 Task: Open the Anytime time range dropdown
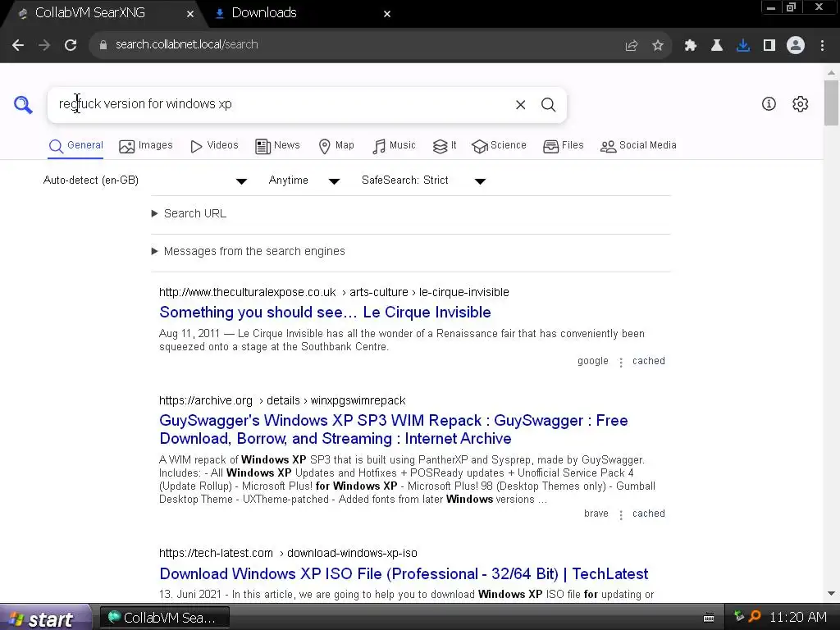(304, 180)
